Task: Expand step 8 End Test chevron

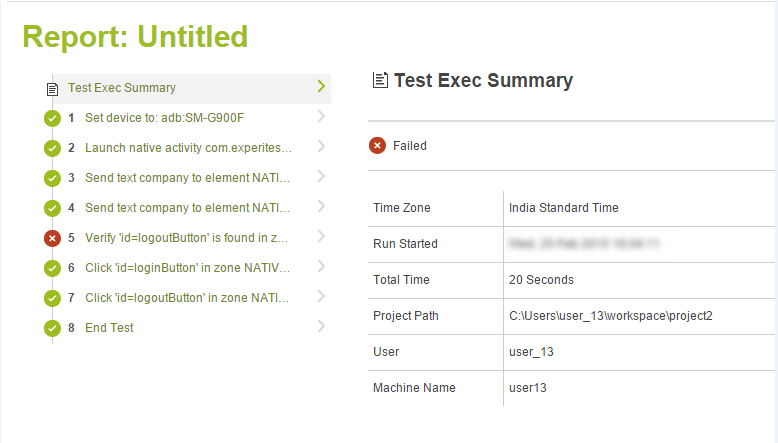Action: 321,327
